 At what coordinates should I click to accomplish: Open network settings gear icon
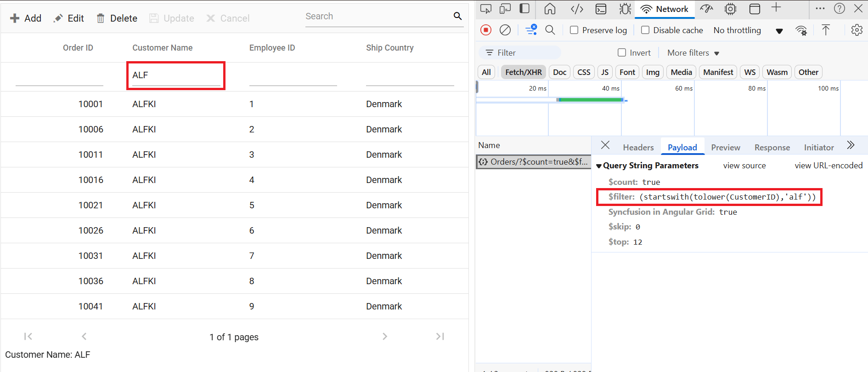point(857,30)
